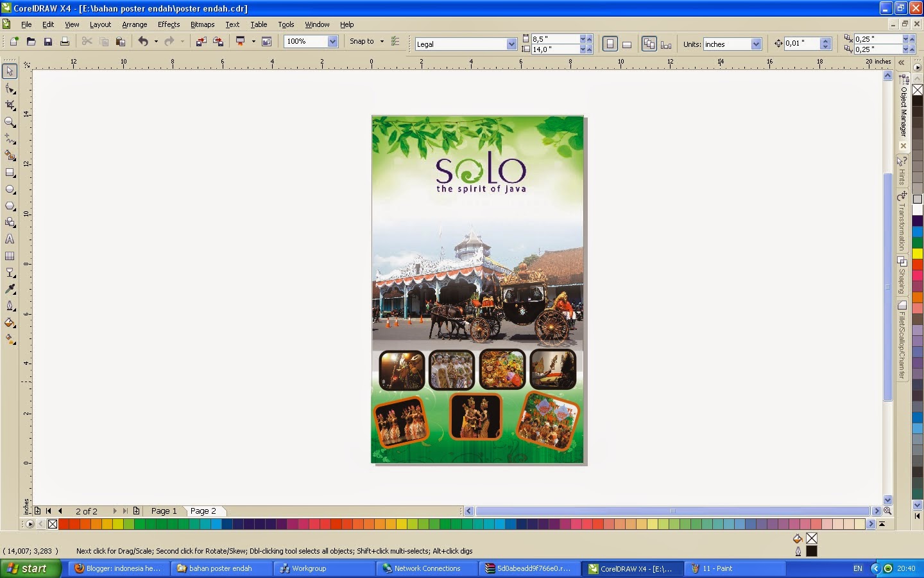Paste from clipboard icon

pos(120,41)
